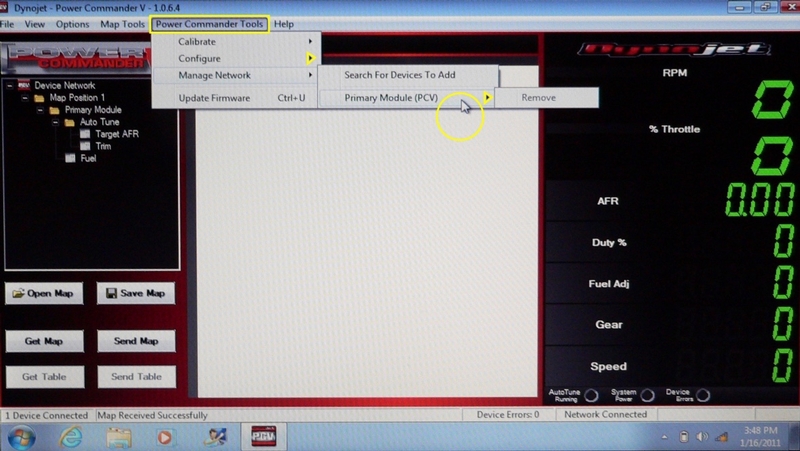Click the Device Errors indicator light
Screen dimensions: 800x451
coord(704,395)
